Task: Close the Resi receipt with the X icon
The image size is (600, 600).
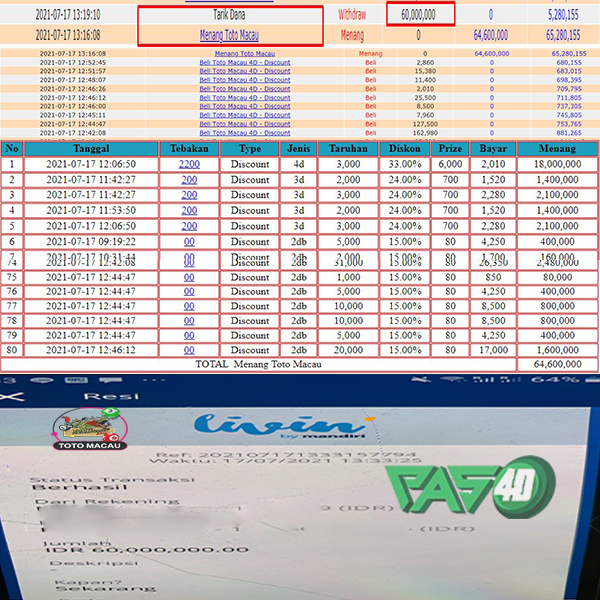Action: (x=11, y=396)
